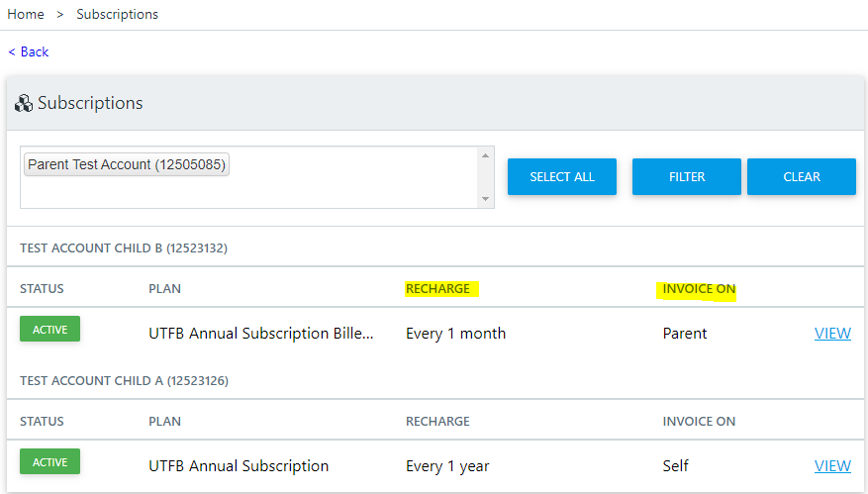The width and height of the screenshot is (868, 494).
Task: Click the Every 1 month recharge value
Action: (x=455, y=334)
